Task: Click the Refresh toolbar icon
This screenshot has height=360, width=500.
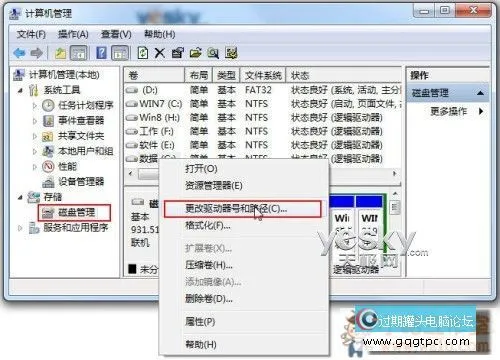Action: coord(143,53)
